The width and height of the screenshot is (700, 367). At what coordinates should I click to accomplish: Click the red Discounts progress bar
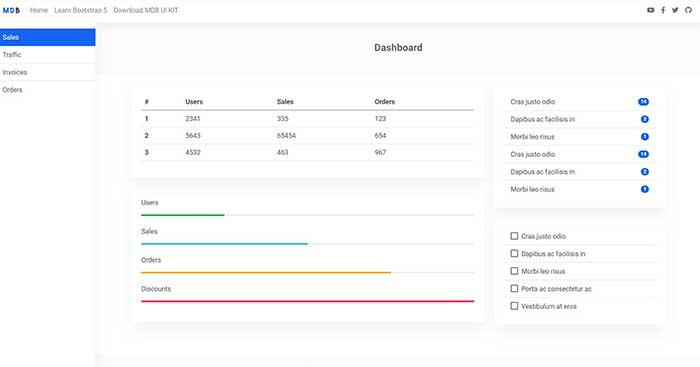pyautogui.click(x=308, y=301)
